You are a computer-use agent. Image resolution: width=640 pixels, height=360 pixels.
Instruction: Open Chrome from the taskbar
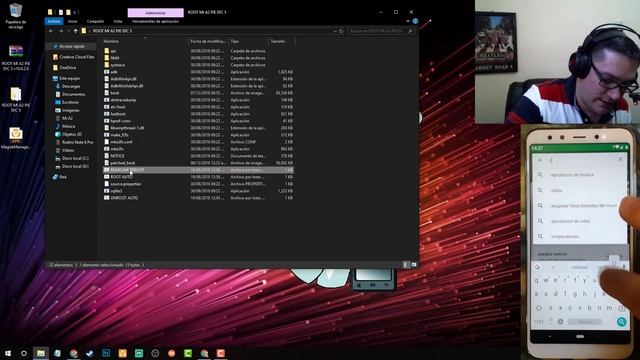click(x=73, y=353)
